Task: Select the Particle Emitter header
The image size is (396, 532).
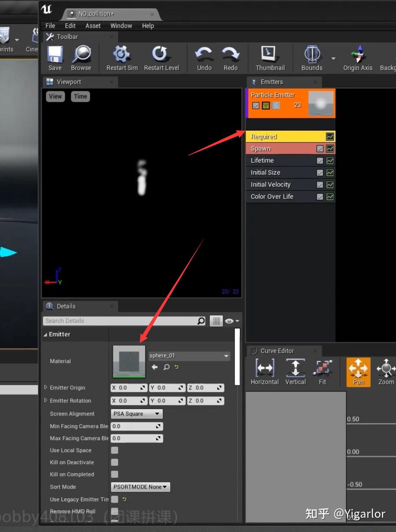Action: 290,103
